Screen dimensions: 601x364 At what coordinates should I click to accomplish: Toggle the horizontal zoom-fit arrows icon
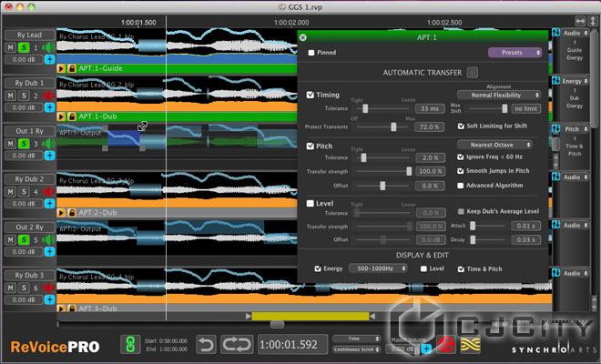pos(580,21)
